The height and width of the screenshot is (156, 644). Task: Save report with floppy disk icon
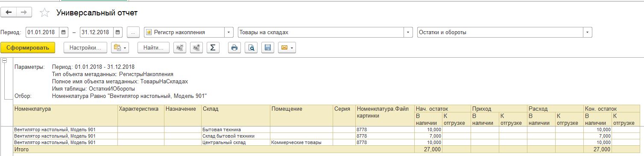pyautogui.click(x=268, y=48)
